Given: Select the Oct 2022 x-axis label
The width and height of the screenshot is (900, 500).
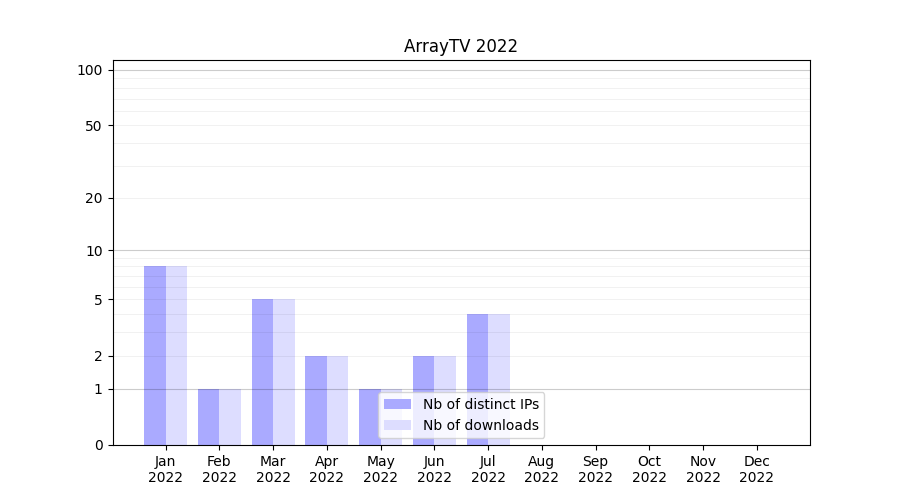Looking at the screenshot, I should pyautogui.click(x=649, y=469).
